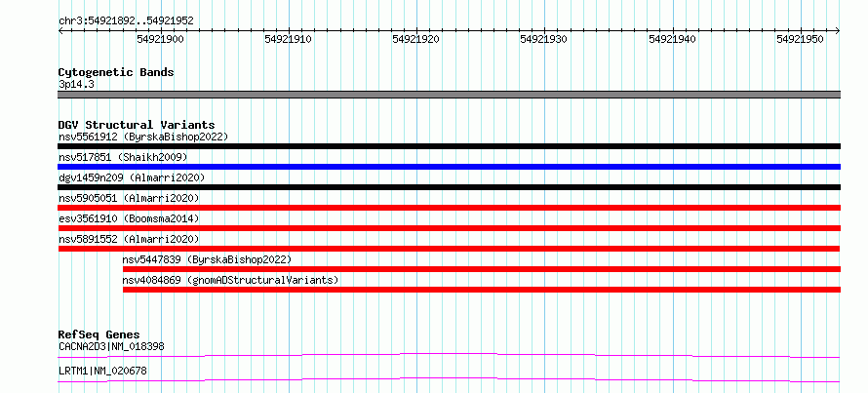
Task: Click the blue bar for nsv517851
Action: 449,167
